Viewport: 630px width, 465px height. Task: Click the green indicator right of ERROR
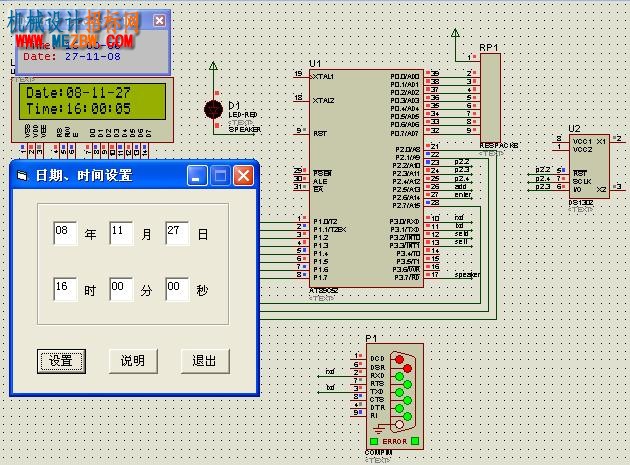click(x=415, y=441)
